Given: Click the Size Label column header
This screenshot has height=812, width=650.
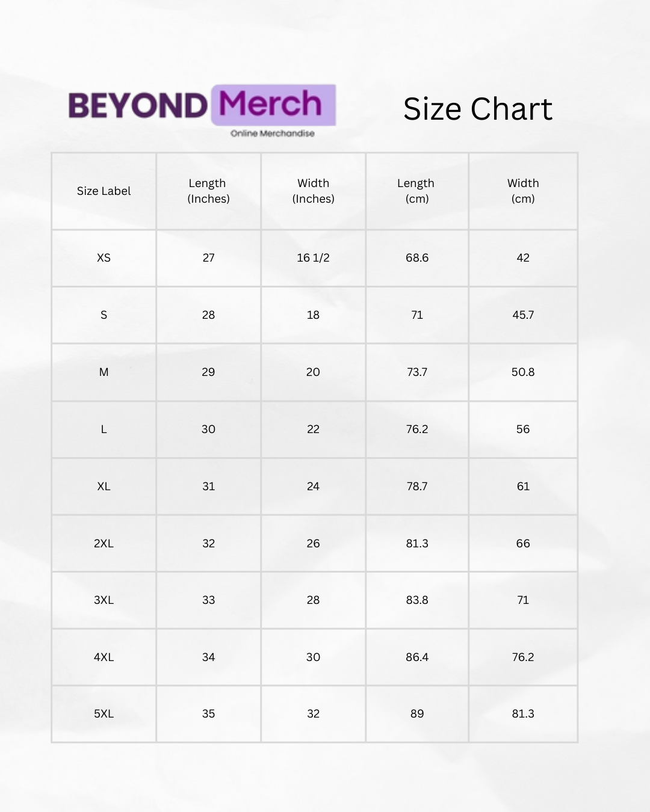Looking at the screenshot, I should pos(104,191).
